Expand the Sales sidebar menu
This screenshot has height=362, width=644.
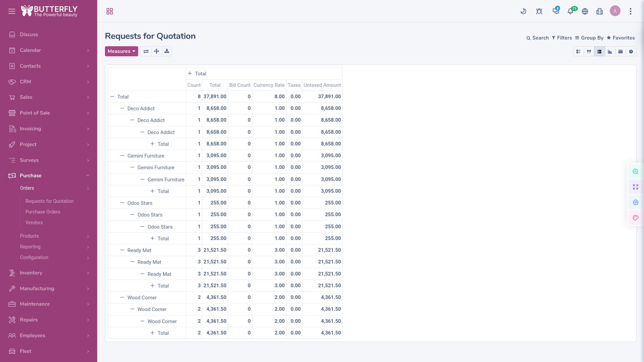(49, 97)
